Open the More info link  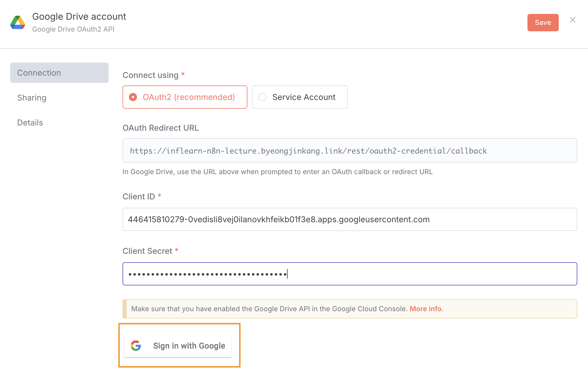(x=426, y=309)
